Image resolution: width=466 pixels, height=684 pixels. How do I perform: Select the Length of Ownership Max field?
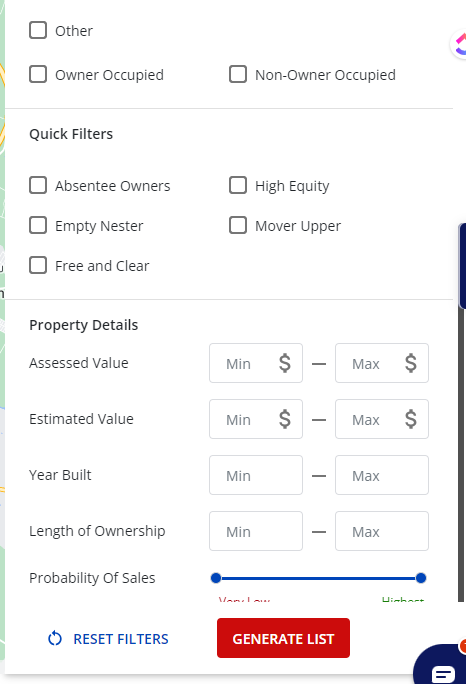point(382,531)
